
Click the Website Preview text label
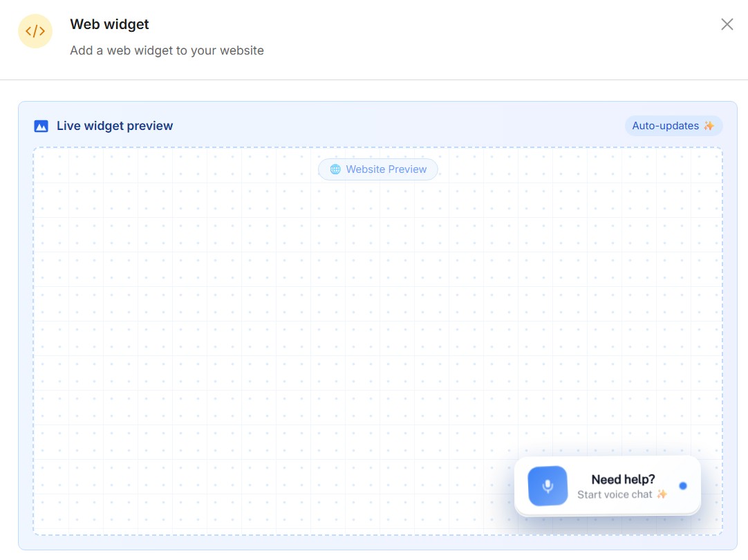(386, 169)
